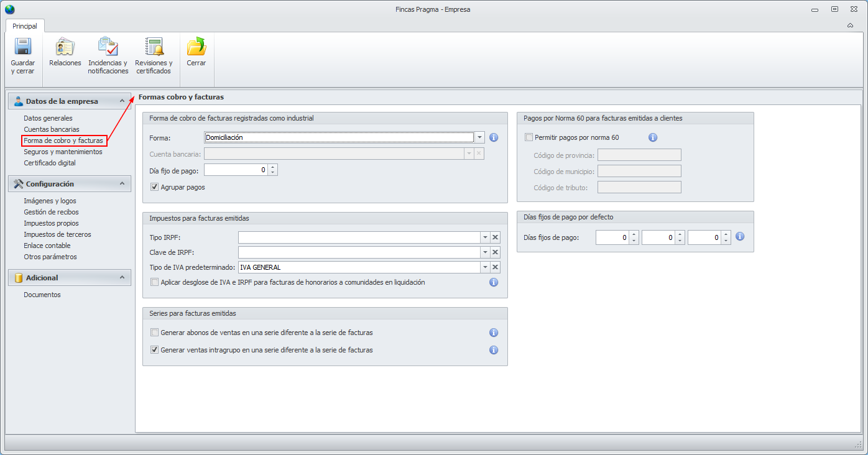
Task: Enable Permitir pagos por norma 60
Action: [x=529, y=137]
